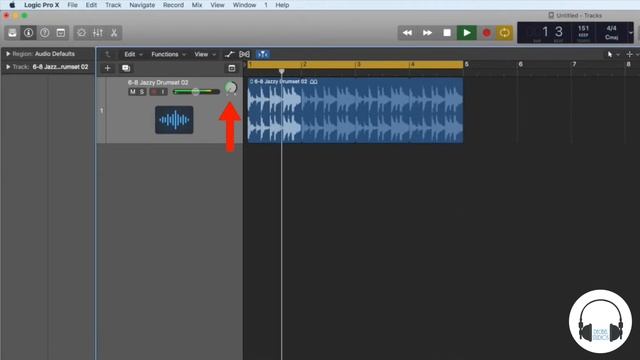Image resolution: width=640 pixels, height=360 pixels.
Task: Toggle Show/Hide Automation button
Action: click(229, 54)
